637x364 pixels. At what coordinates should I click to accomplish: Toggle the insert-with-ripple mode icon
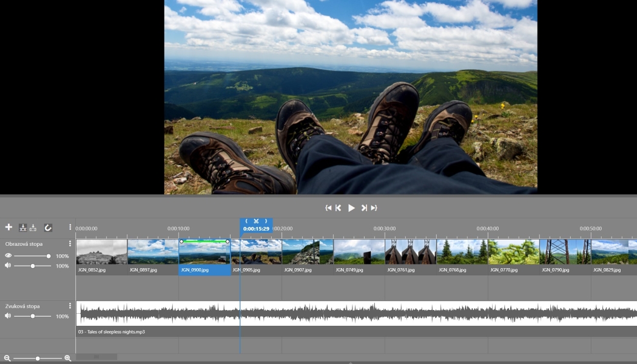(23, 227)
